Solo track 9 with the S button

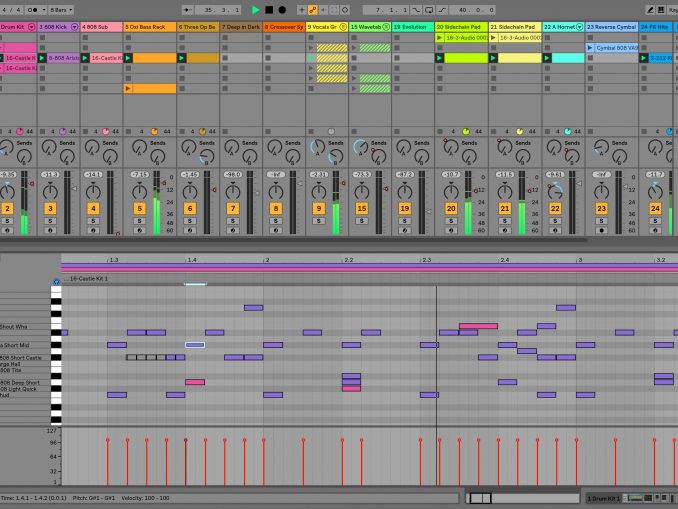(319, 221)
